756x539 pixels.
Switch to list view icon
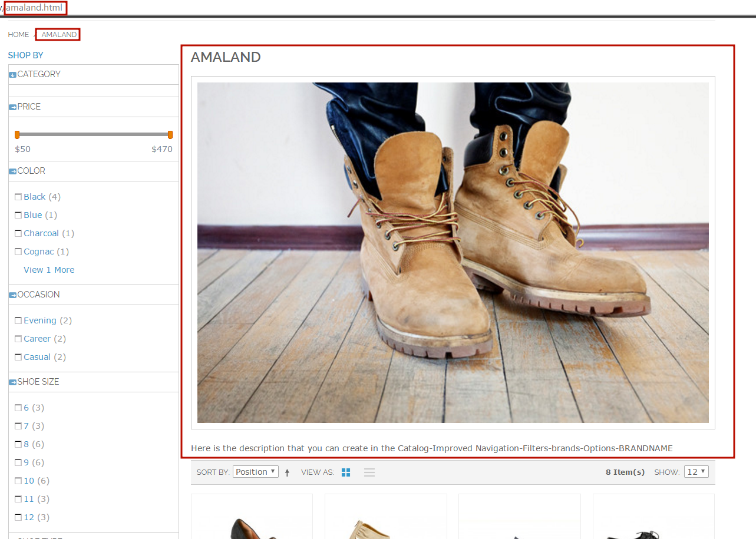(369, 472)
